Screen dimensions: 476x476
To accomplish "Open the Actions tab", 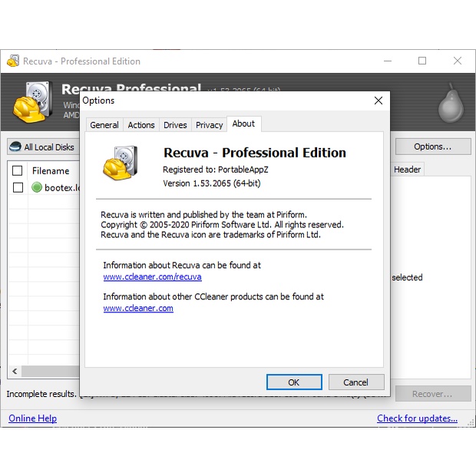I will click(x=141, y=125).
